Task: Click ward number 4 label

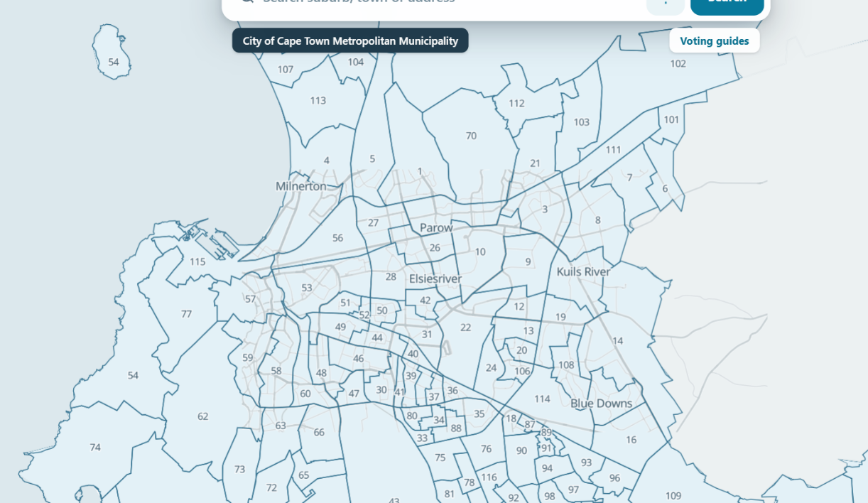Action: coord(327,161)
